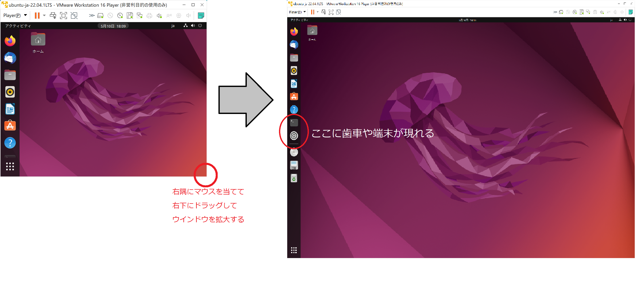Open ja input source menu in right window
The image size is (644, 283).
611,20
